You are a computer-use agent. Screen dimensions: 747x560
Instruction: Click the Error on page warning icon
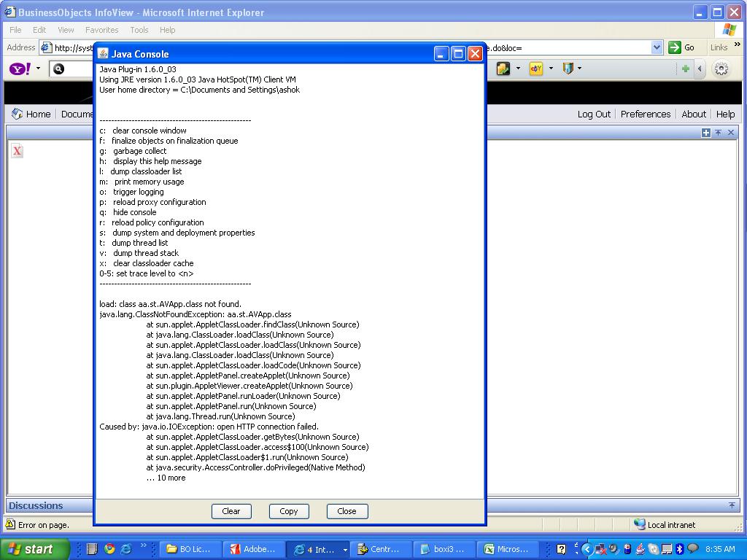tap(10, 524)
